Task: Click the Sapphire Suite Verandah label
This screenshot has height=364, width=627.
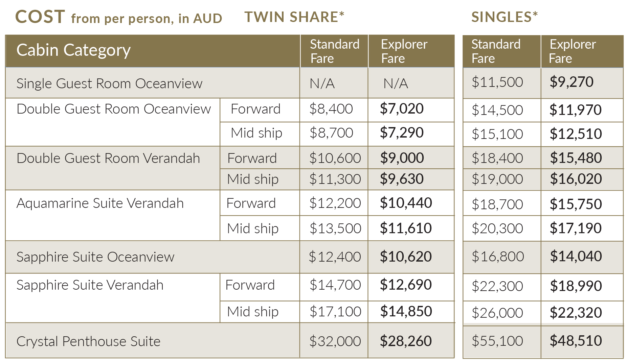Action: tap(90, 285)
